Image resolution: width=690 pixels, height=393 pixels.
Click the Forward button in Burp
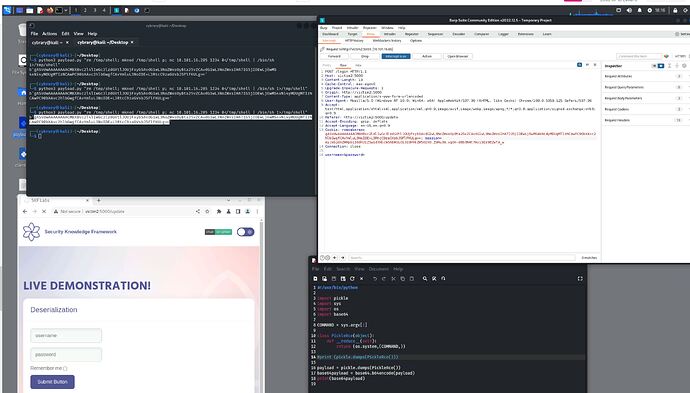point(334,56)
